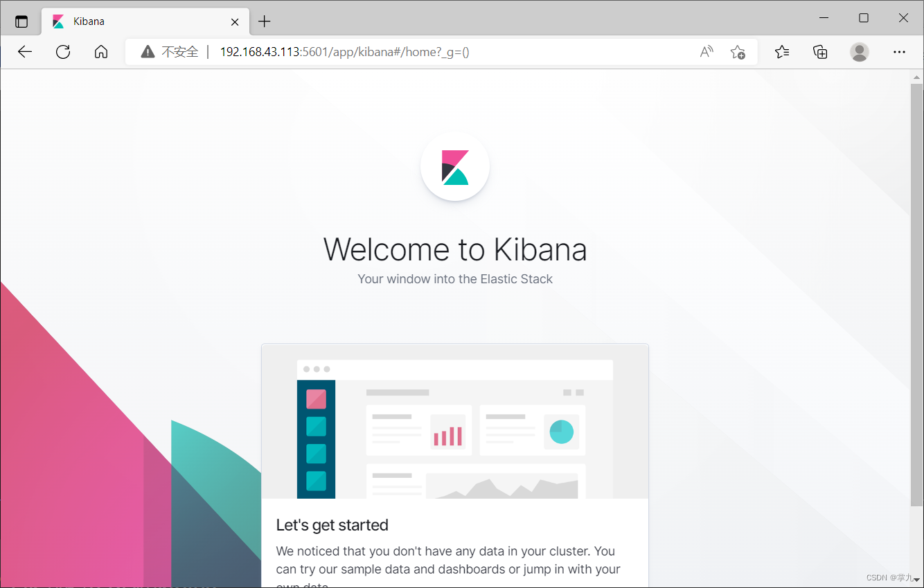Click the scrollbar down arrow

click(x=917, y=580)
